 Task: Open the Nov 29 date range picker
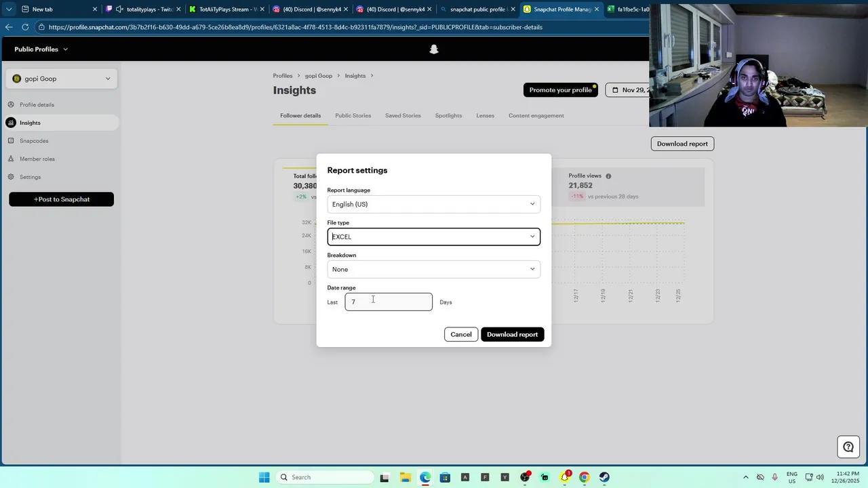click(629, 90)
